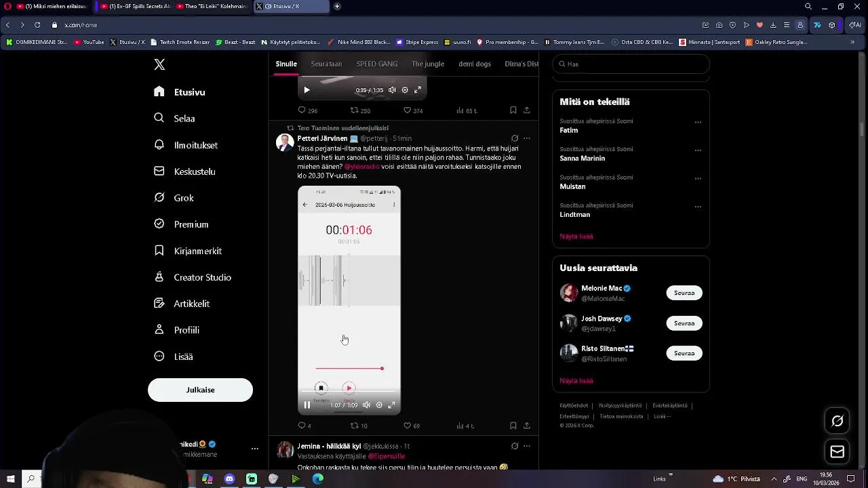Viewport: 868px width, 488px height.
Task: Reply to Petteri Järvinen post with 4 replies
Action: (x=304, y=426)
